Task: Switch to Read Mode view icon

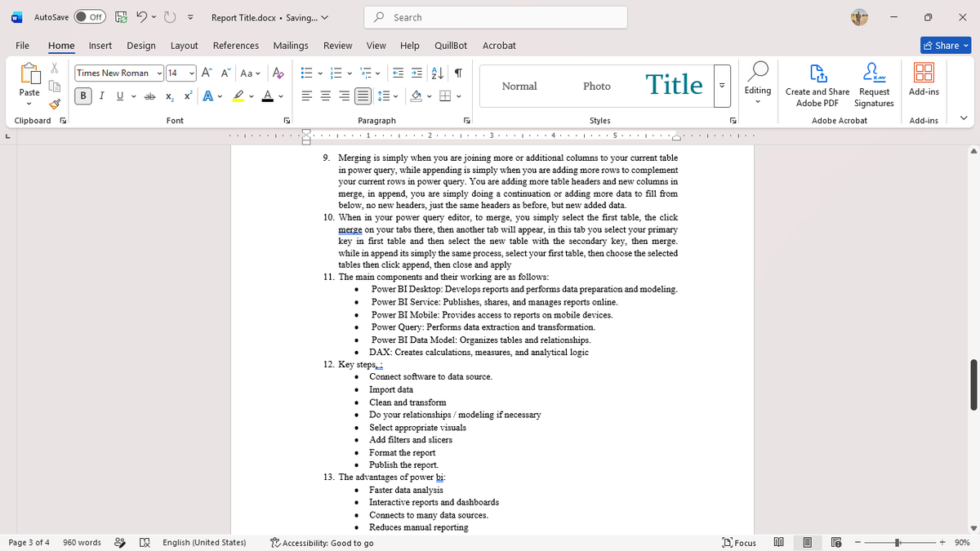Action: 778,543
